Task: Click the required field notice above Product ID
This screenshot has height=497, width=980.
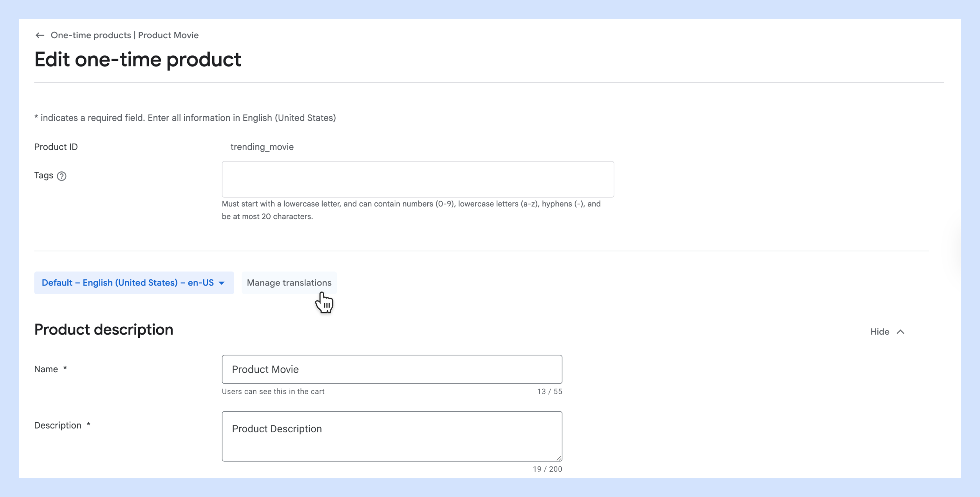Action: [185, 118]
